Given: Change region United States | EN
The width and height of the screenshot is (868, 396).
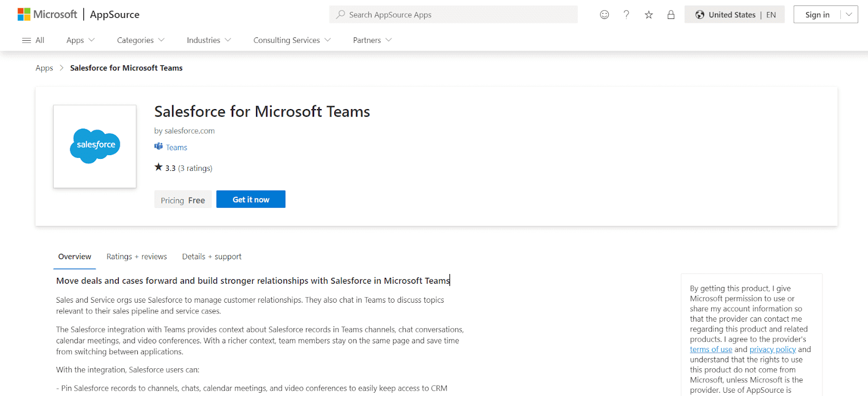Looking at the screenshot, I should (735, 15).
